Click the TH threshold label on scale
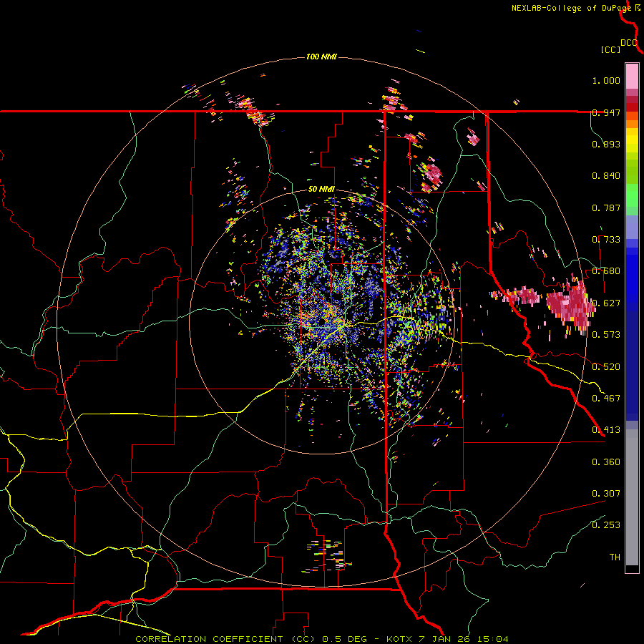Viewport: 644px width, 644px height. coord(615,557)
